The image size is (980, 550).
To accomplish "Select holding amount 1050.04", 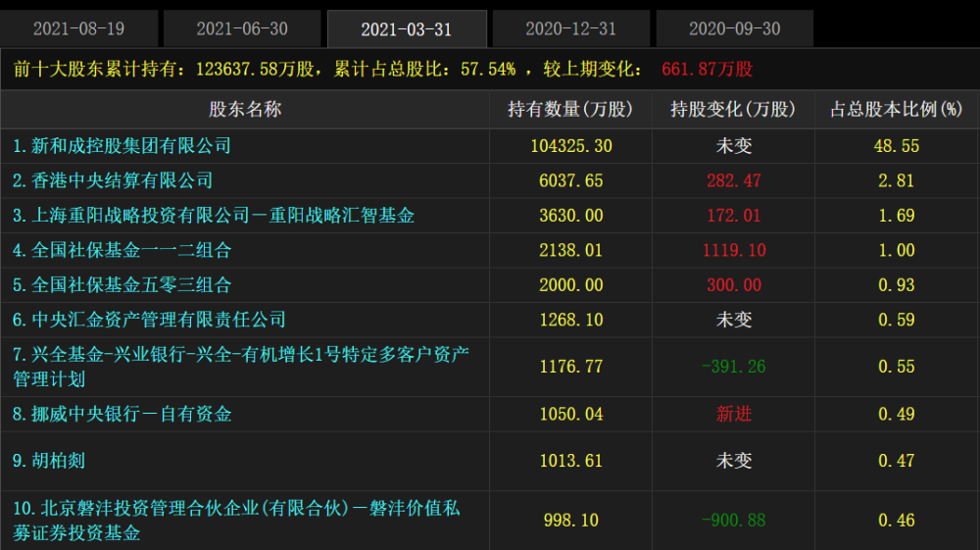I will click(x=571, y=414).
